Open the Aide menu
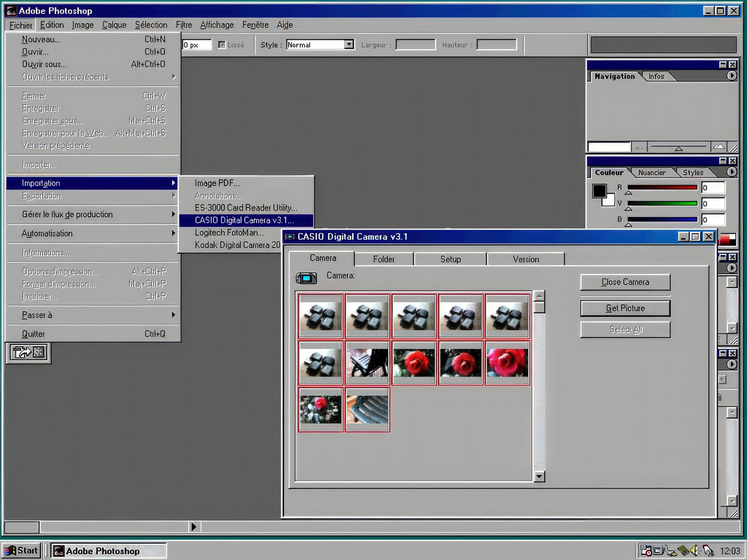Viewport: 747px width, 560px height. [x=285, y=25]
